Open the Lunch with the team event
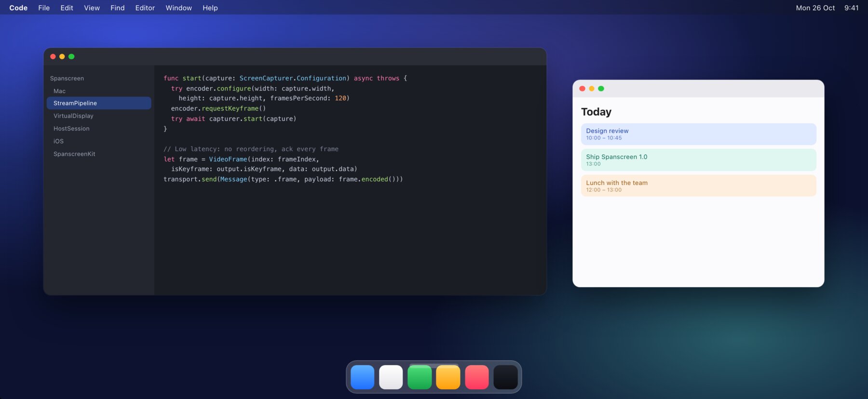The image size is (868, 399). tap(698, 186)
